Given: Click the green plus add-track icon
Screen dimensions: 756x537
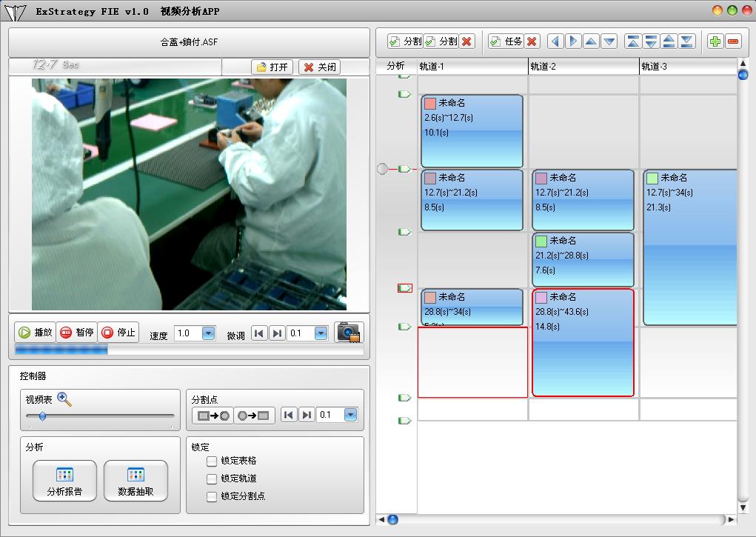Looking at the screenshot, I should (715, 41).
